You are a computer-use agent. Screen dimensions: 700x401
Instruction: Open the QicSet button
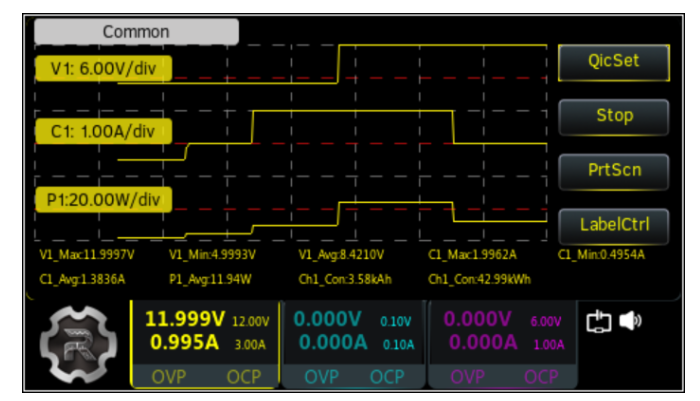click(x=614, y=62)
